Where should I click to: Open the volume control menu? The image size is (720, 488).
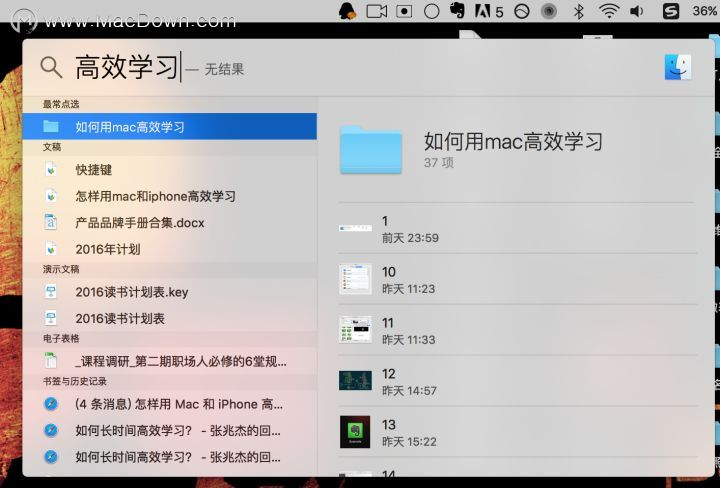click(x=636, y=11)
